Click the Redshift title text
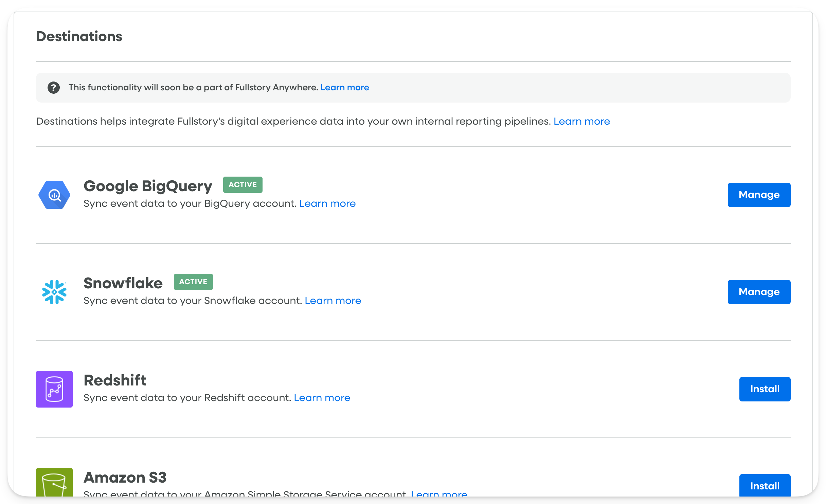826x504 pixels. [x=115, y=380]
